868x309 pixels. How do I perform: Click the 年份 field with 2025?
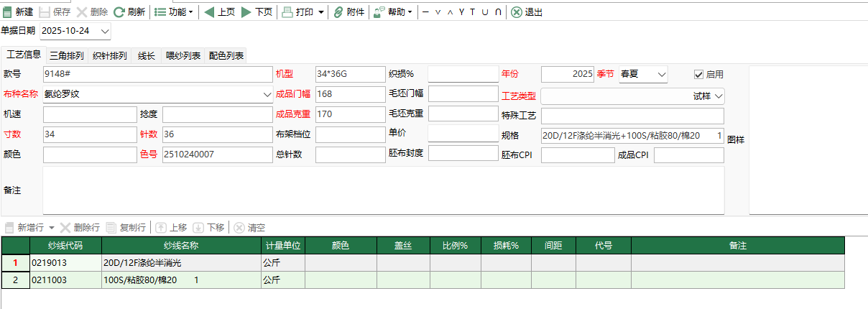[568, 74]
